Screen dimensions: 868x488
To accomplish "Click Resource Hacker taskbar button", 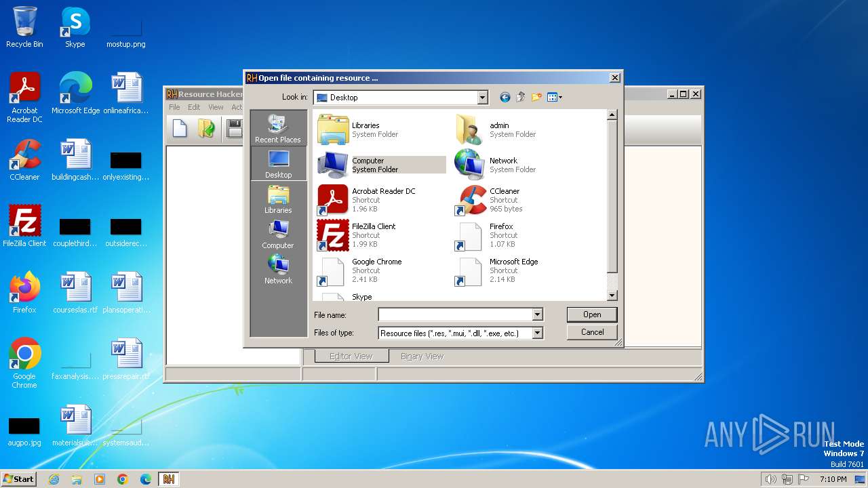I will click(x=169, y=479).
